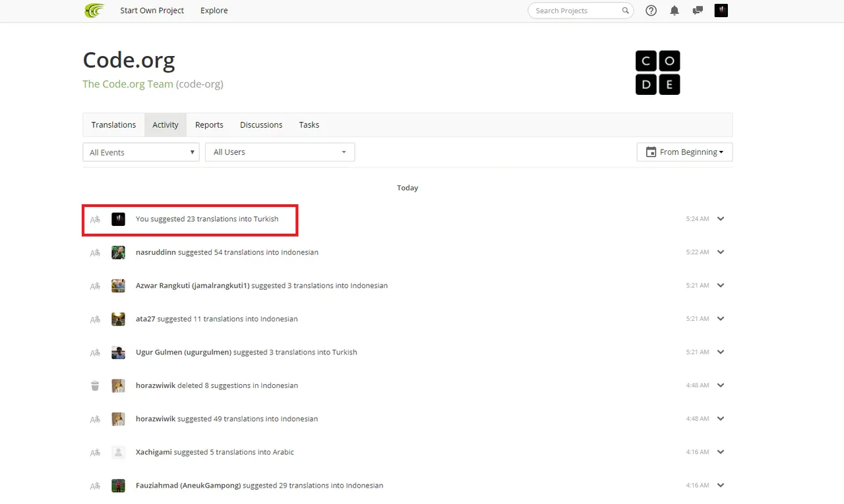Image resolution: width=844 pixels, height=504 pixels.
Task: Click Xachigami's default avatar
Action: (x=118, y=452)
